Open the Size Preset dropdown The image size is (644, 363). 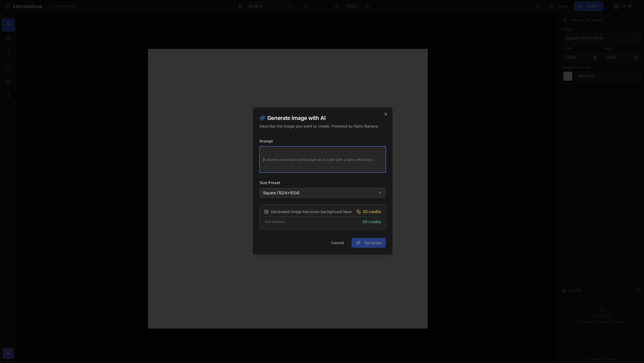[322, 193]
